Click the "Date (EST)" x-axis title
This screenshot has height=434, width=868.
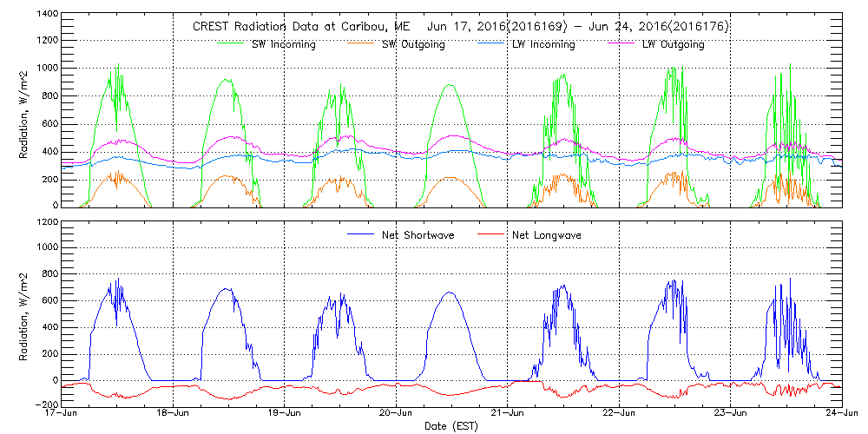[451, 426]
